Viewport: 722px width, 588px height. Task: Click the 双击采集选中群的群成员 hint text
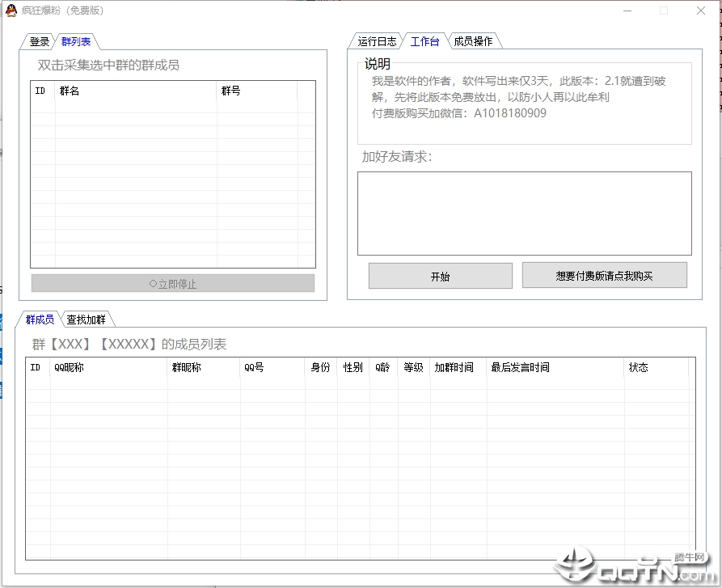(108, 65)
